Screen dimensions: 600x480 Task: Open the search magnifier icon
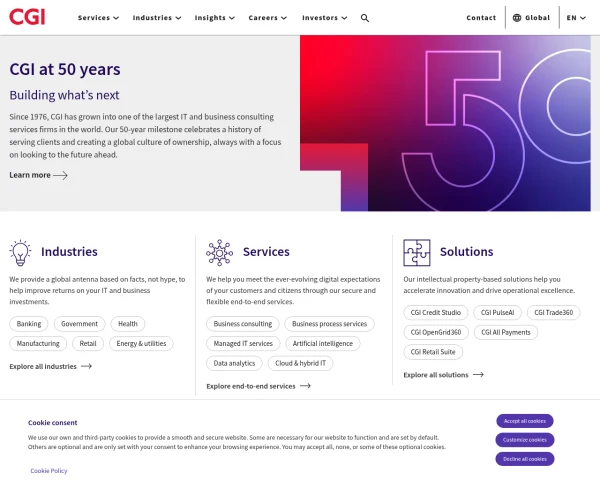(x=365, y=18)
